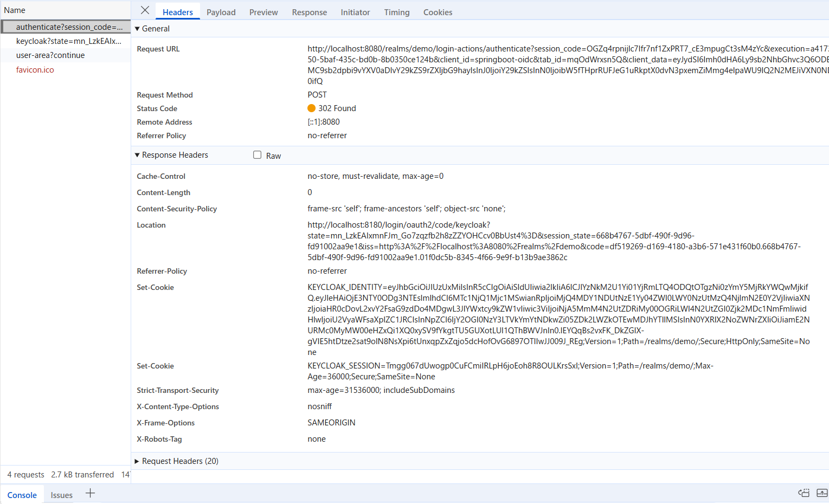Click the Content-Security-Policy header name

pyautogui.click(x=177, y=209)
